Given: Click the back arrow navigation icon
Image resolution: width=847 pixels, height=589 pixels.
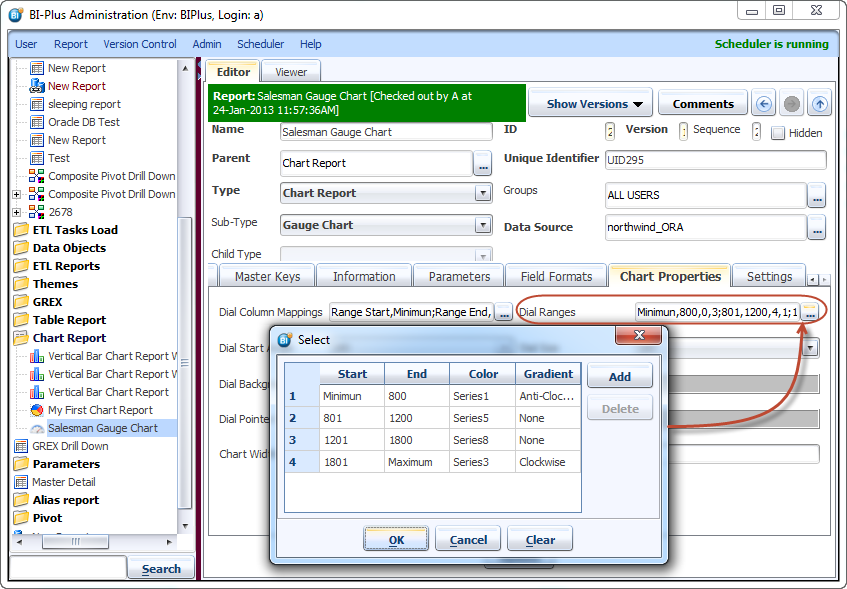Looking at the screenshot, I should tap(764, 104).
